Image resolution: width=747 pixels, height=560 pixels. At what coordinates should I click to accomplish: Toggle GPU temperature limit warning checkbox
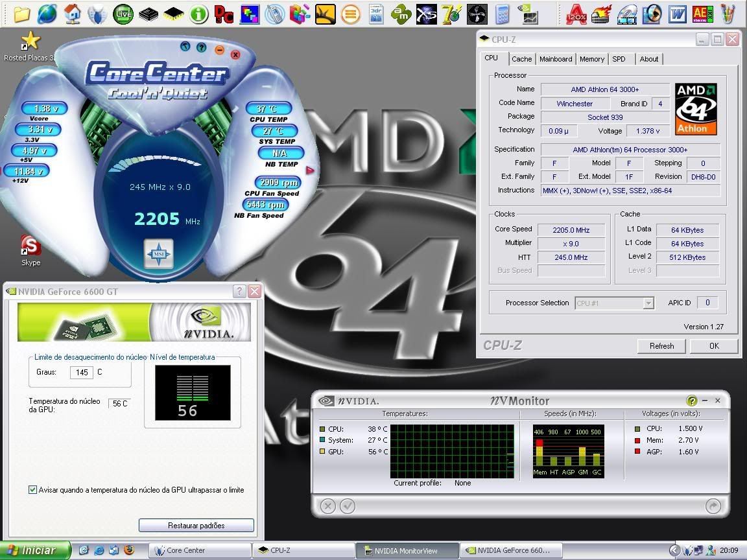click(33, 489)
